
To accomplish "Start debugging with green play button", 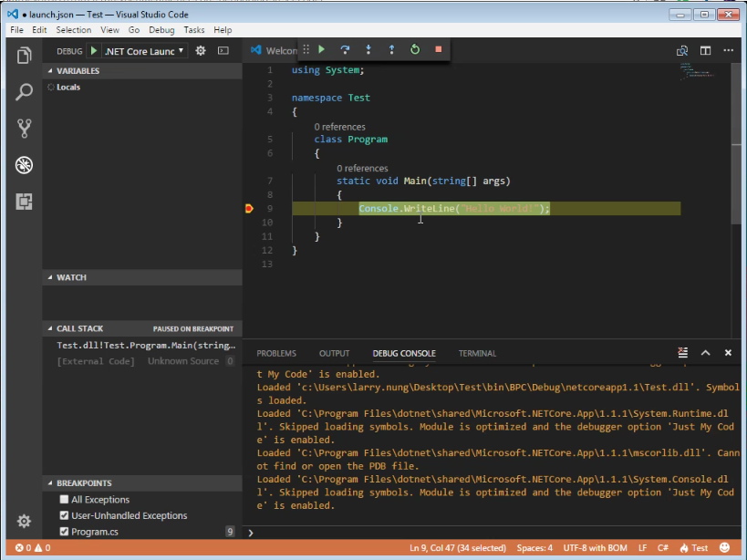I will [x=94, y=50].
